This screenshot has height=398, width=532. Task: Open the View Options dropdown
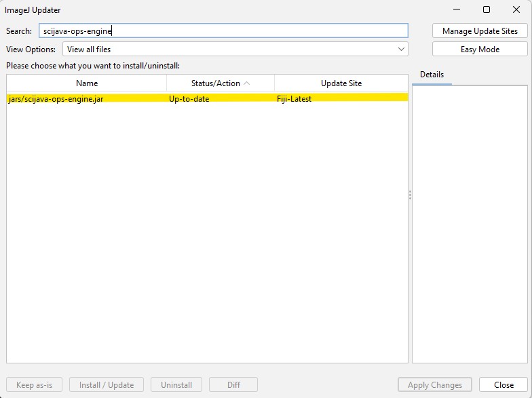[235, 49]
